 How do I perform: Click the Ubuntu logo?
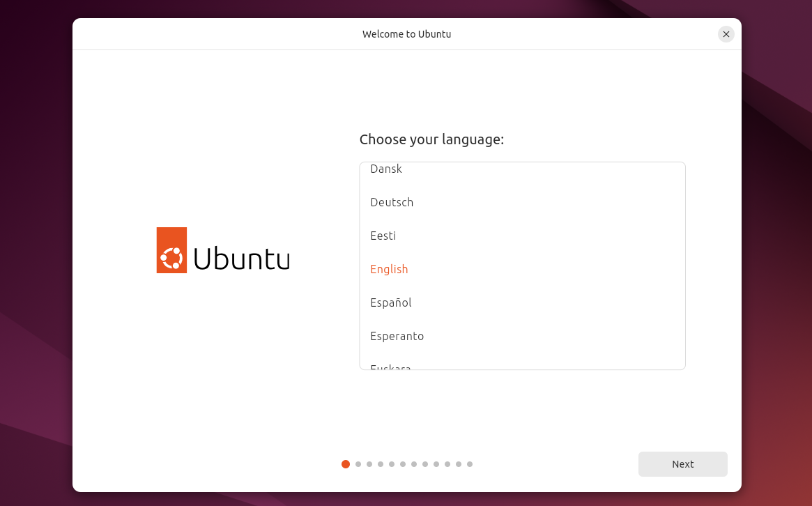click(x=223, y=250)
